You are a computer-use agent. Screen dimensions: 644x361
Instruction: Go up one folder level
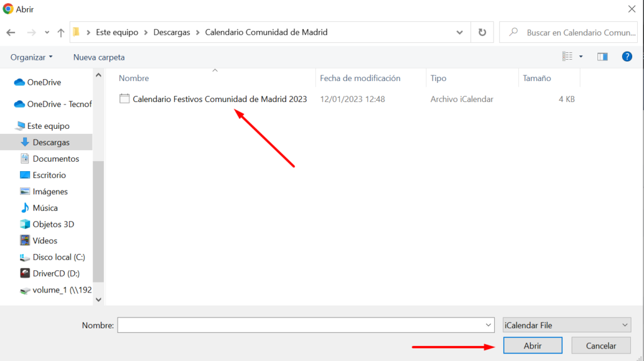click(61, 33)
